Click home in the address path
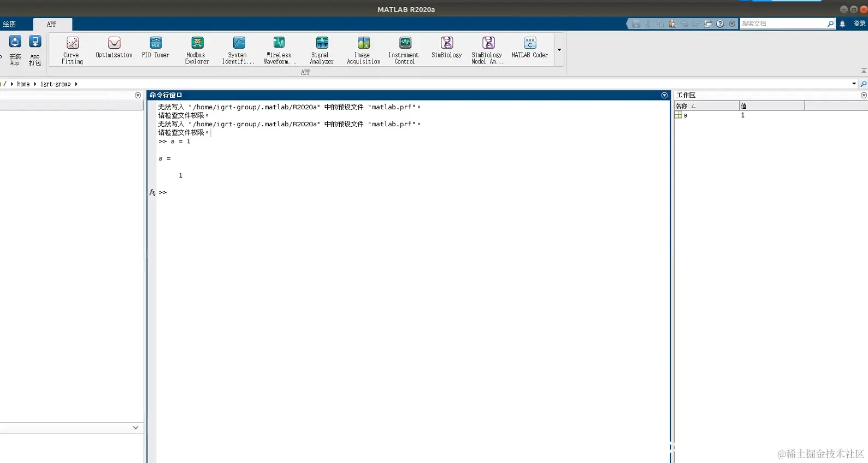 23,84
